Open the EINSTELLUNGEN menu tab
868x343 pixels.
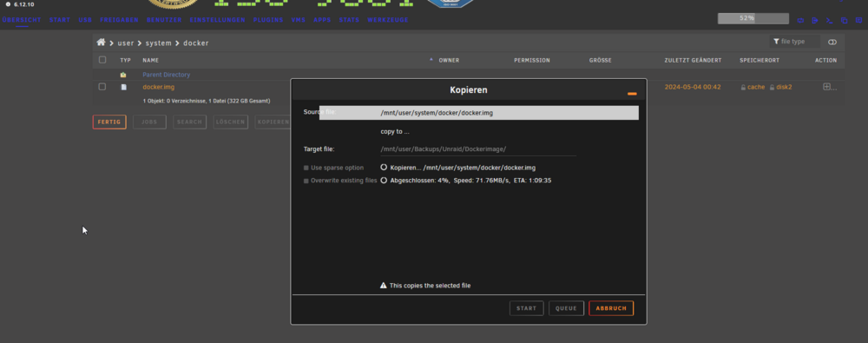click(x=218, y=20)
